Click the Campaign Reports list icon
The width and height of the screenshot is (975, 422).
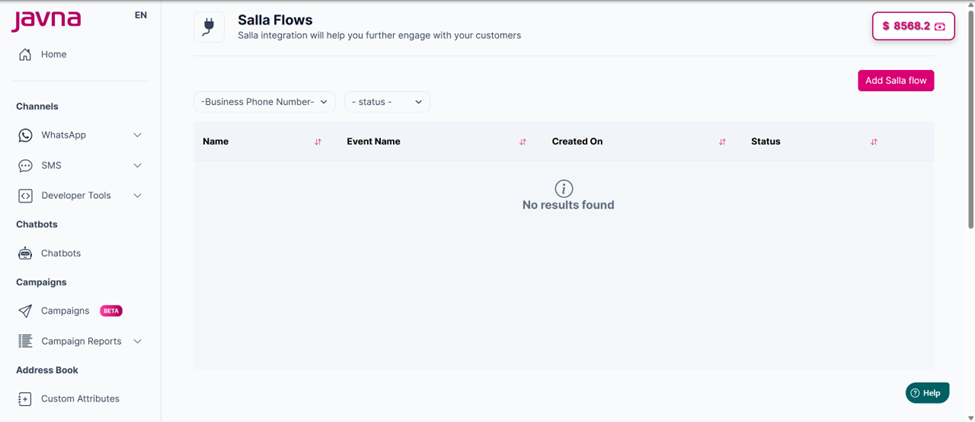coord(25,341)
